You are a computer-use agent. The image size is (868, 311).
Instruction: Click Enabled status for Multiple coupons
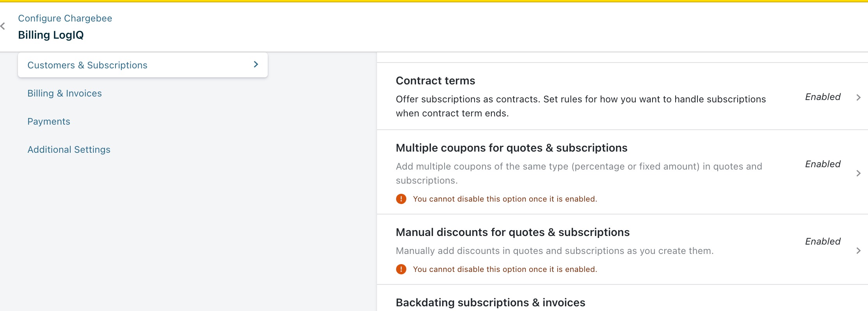tap(823, 164)
